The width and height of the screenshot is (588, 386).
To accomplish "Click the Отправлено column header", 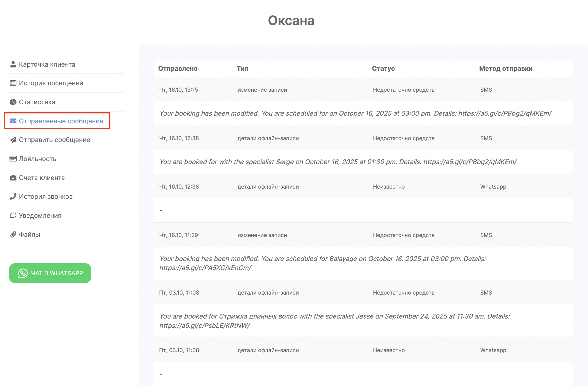I will (178, 69).
